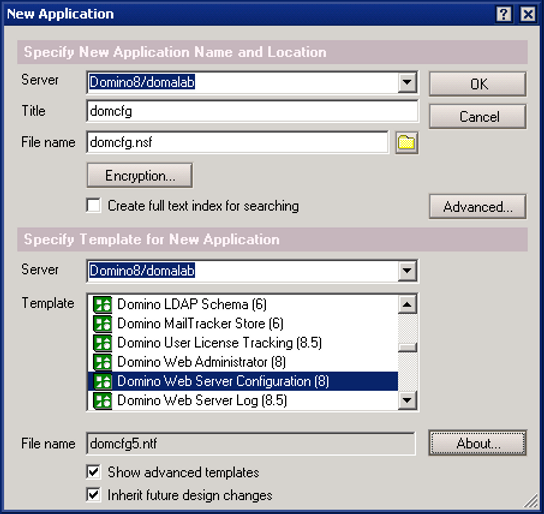
Task: Select template Domino Web Server Configuration (8)
Action: (x=243, y=381)
